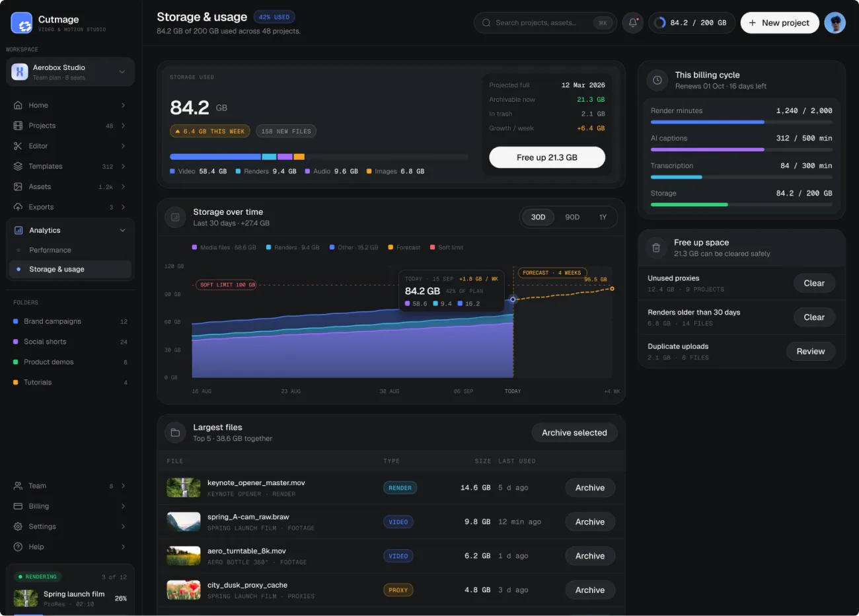
Task: Click the Assets image icon
Action: (18, 187)
